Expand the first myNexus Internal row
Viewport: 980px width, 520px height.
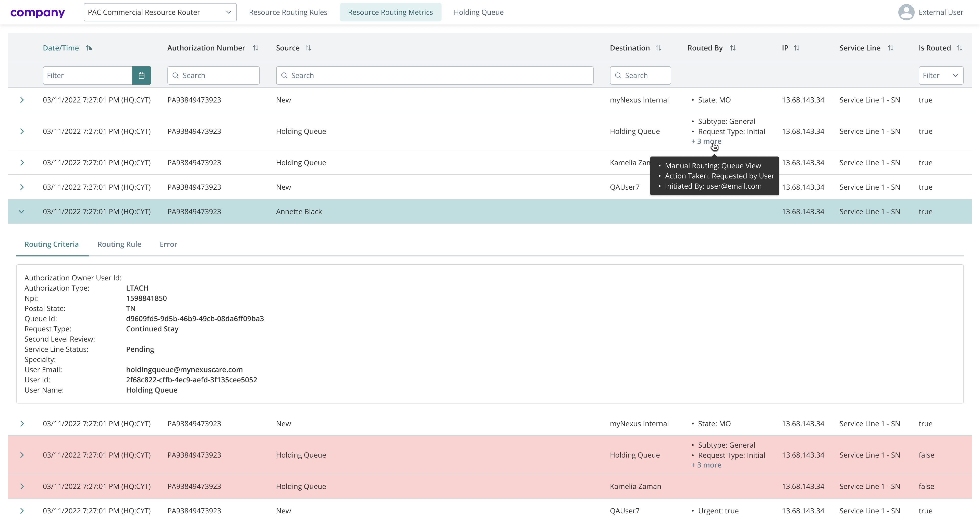click(x=22, y=100)
